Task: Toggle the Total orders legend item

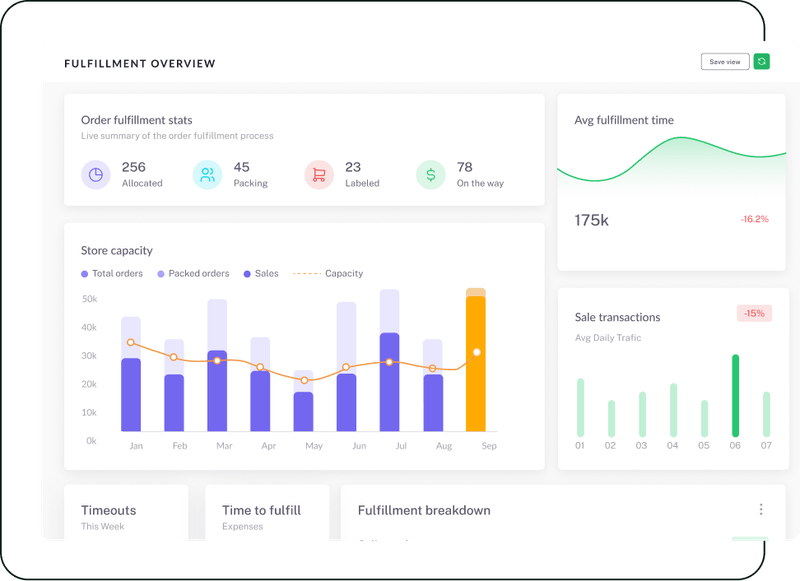Action: tap(110, 273)
